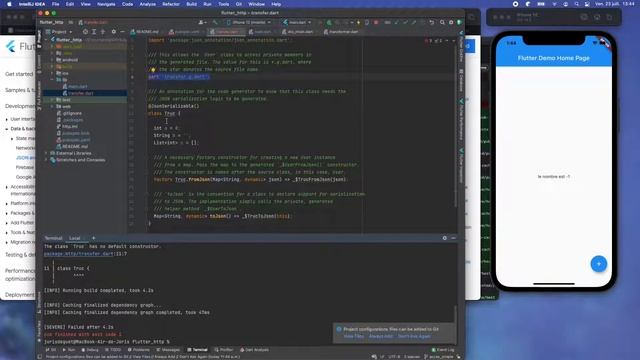This screenshot has height=360, width=640.
Task: Hide the terminal panel with minus icon
Action: click(x=453, y=238)
